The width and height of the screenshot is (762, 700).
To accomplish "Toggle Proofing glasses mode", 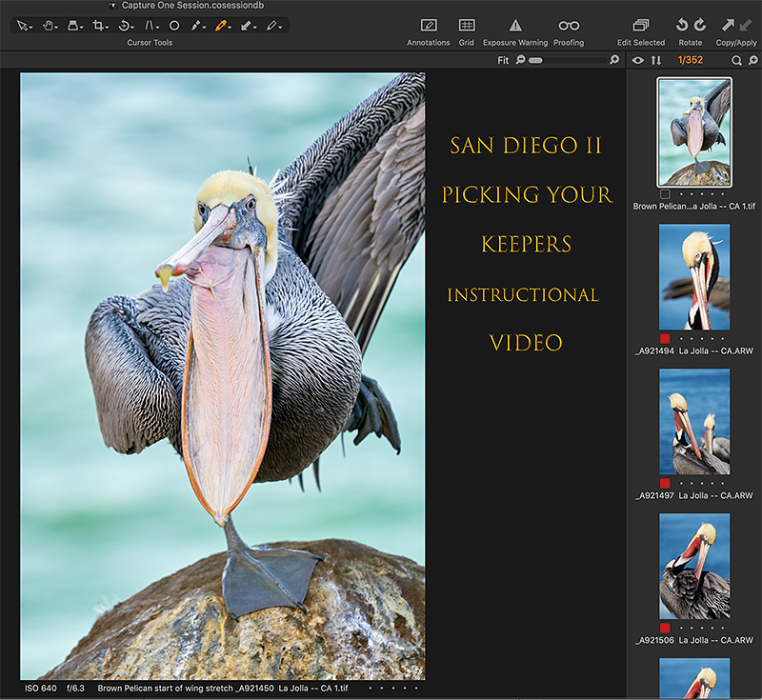I will [x=569, y=26].
